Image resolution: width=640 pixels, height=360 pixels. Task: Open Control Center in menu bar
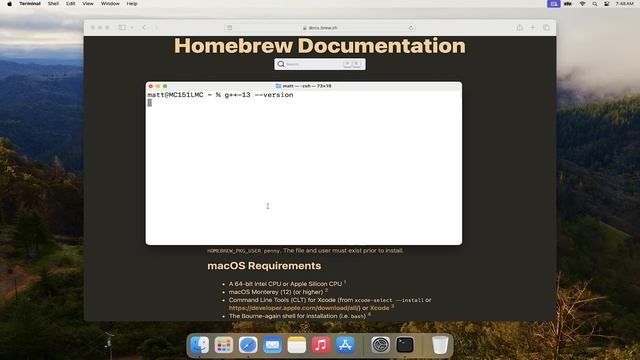pyautogui.click(x=607, y=4)
